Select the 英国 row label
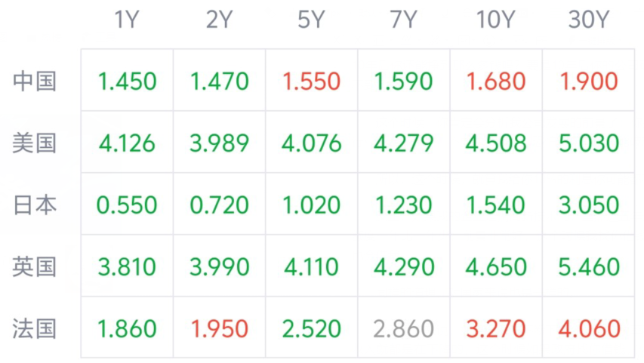 coord(35,267)
